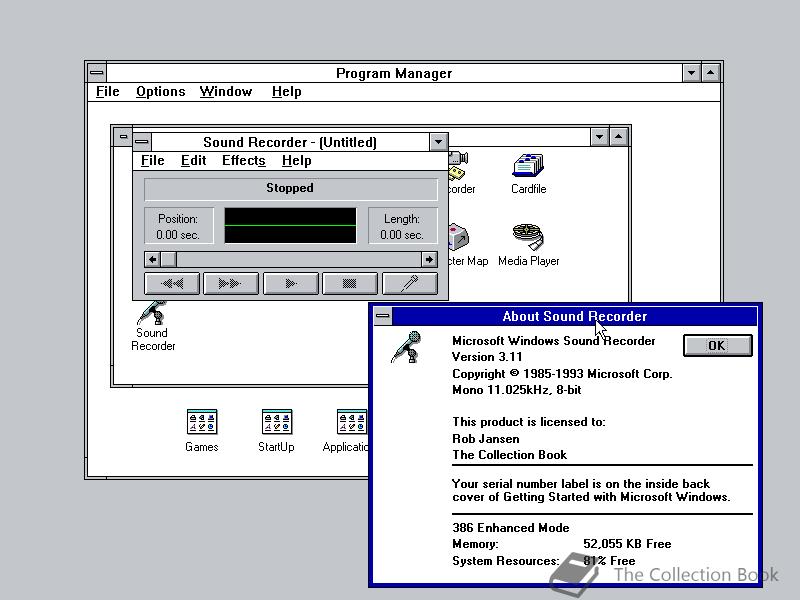Click the Program Manager title bar

pyautogui.click(x=394, y=73)
